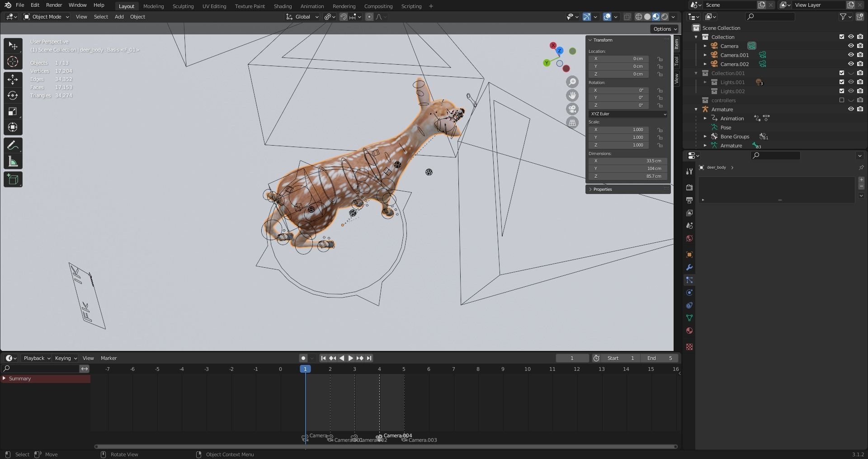This screenshot has width=868, height=459.
Task: Switch to the UV Editing workspace tab
Action: tap(214, 6)
